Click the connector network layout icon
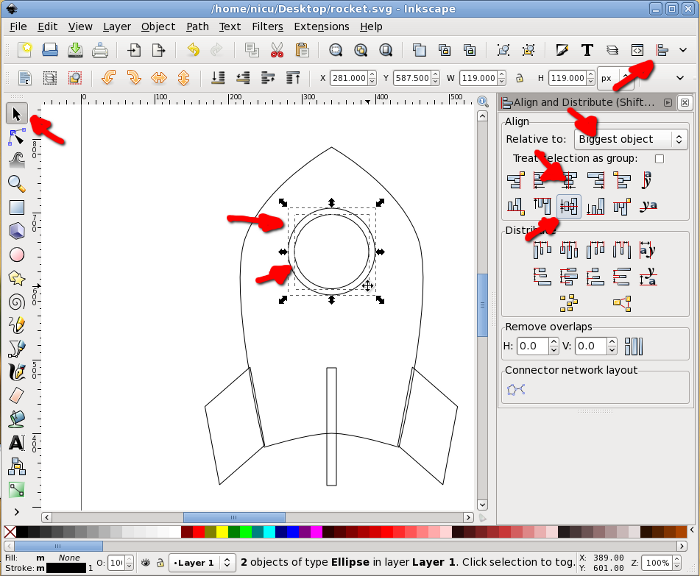The height and width of the screenshot is (576, 700). point(516,390)
